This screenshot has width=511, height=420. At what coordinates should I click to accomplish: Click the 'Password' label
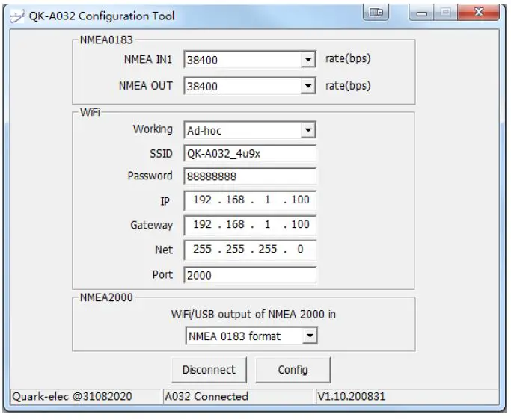coord(150,176)
